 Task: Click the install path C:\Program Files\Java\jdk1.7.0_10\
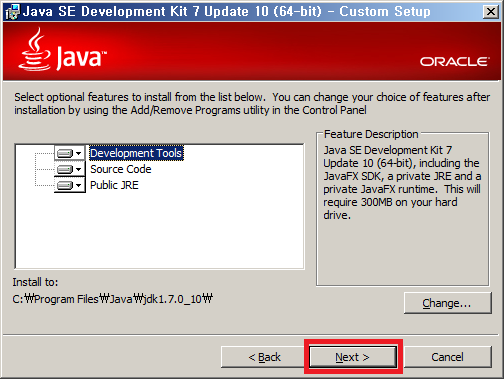pyautogui.click(x=113, y=299)
